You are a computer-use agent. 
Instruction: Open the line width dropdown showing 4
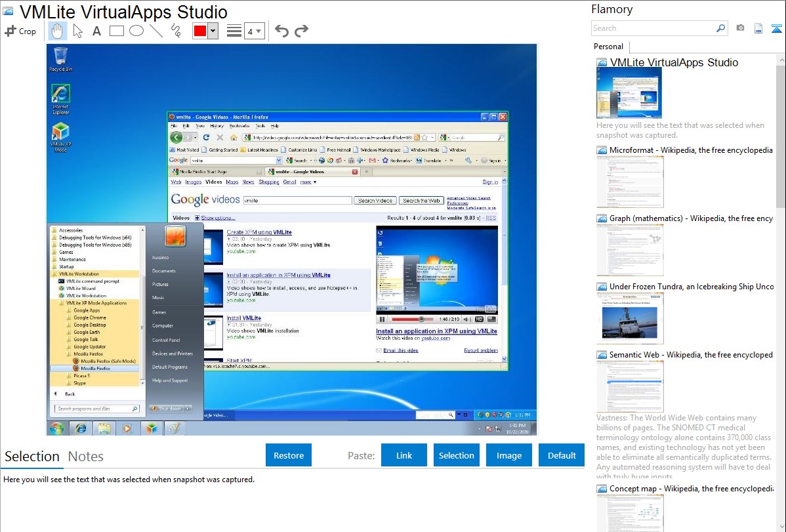(x=254, y=31)
